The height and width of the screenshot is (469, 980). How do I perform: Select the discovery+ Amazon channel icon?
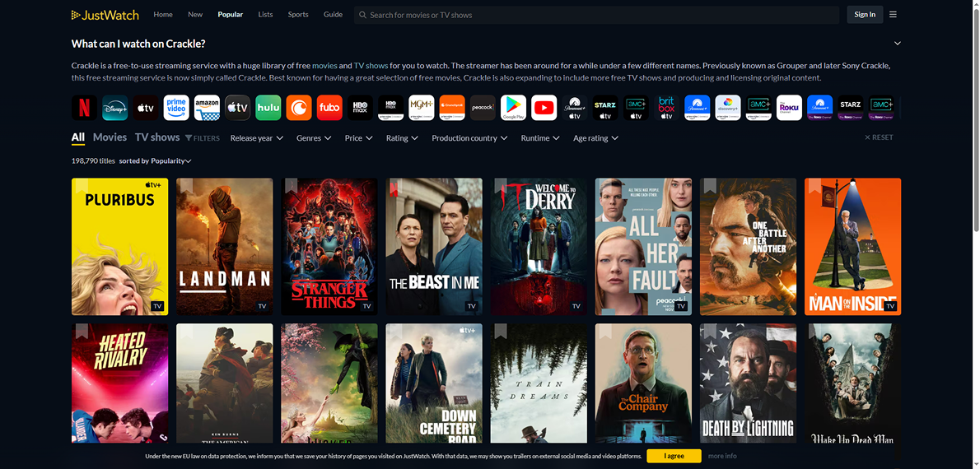(x=727, y=108)
